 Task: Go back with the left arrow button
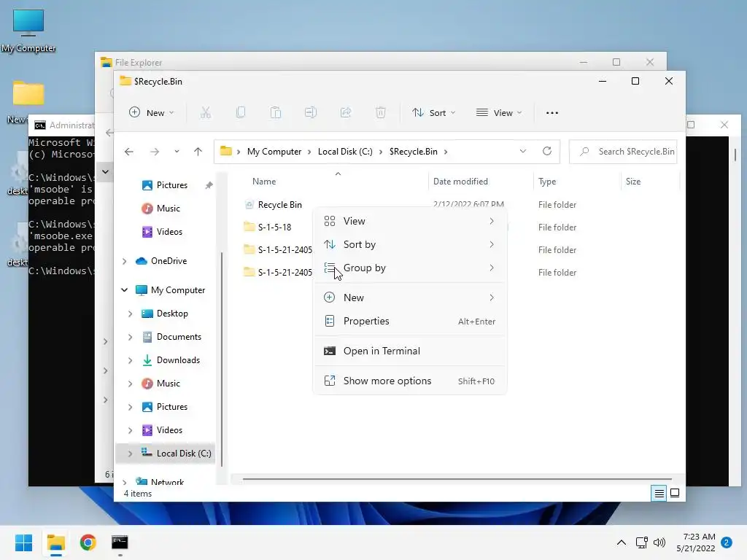[x=128, y=152]
